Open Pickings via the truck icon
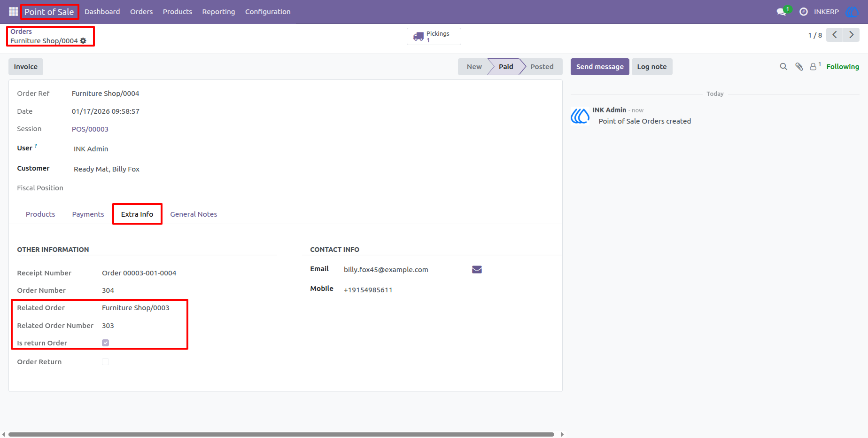Viewport: 868px width, 438px height. pos(418,36)
